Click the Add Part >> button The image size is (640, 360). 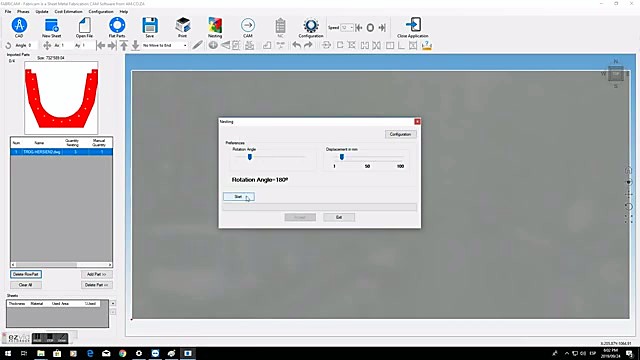pyautogui.click(x=96, y=274)
